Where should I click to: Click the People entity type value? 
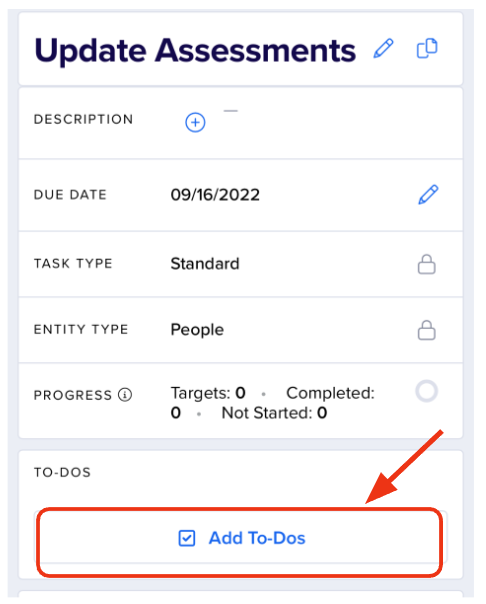197,330
